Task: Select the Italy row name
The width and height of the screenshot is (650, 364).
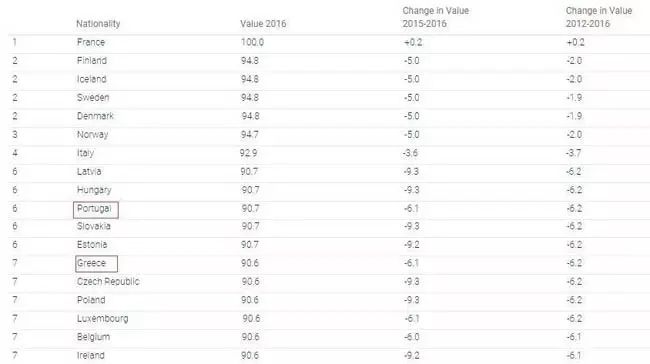Action: click(x=85, y=153)
